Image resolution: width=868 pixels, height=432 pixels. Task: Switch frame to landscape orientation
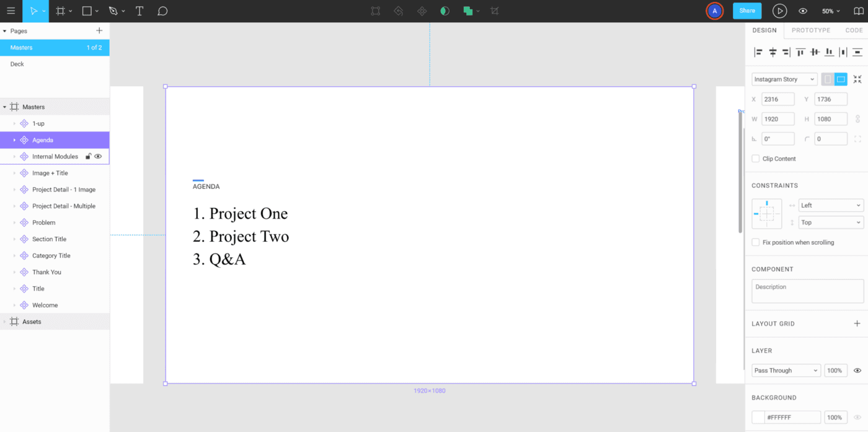coord(841,79)
